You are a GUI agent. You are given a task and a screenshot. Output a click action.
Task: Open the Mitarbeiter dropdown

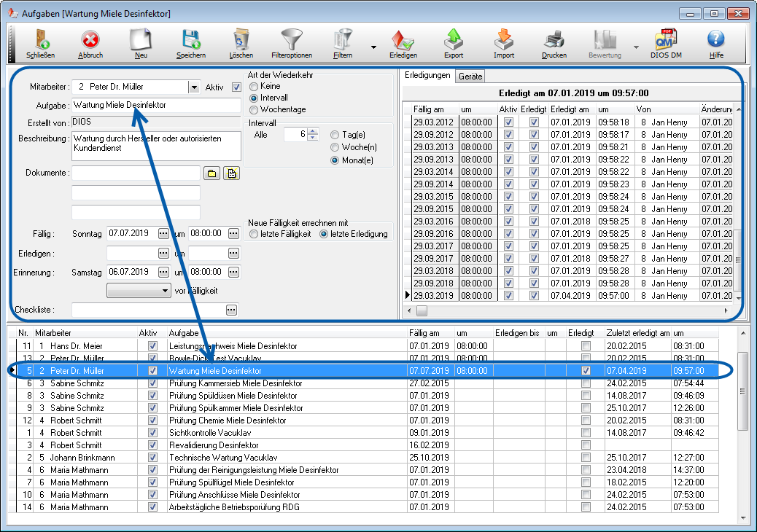point(194,87)
